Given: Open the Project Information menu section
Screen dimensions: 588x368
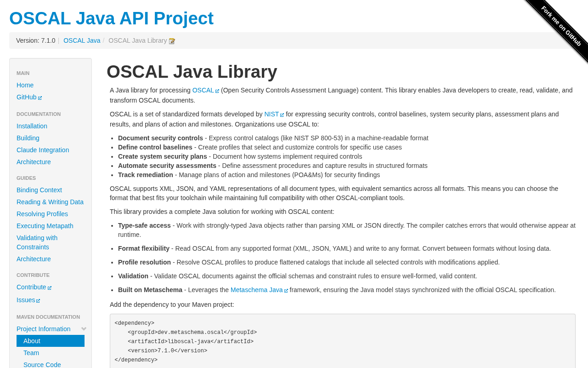Looking at the screenshot, I should pyautogui.click(x=44, y=329).
